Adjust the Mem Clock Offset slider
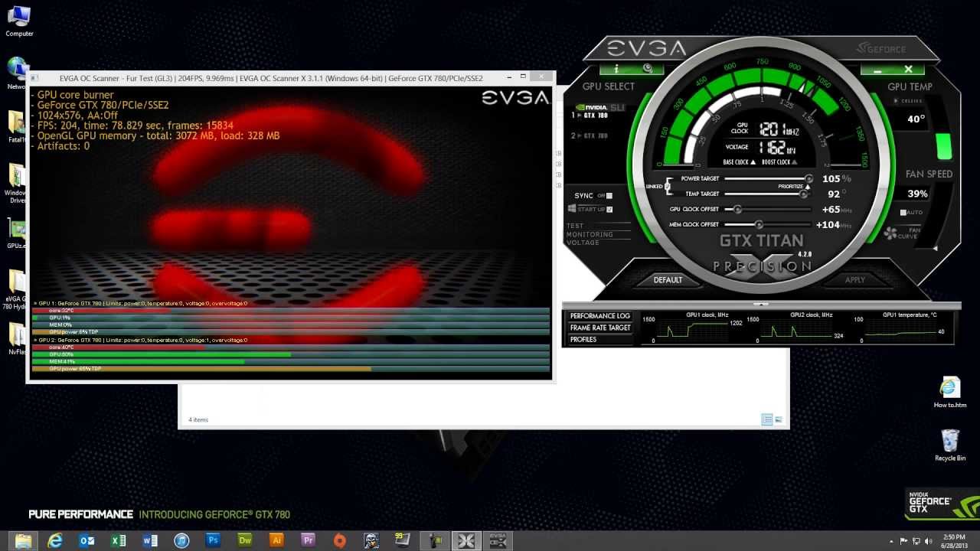 click(x=759, y=224)
